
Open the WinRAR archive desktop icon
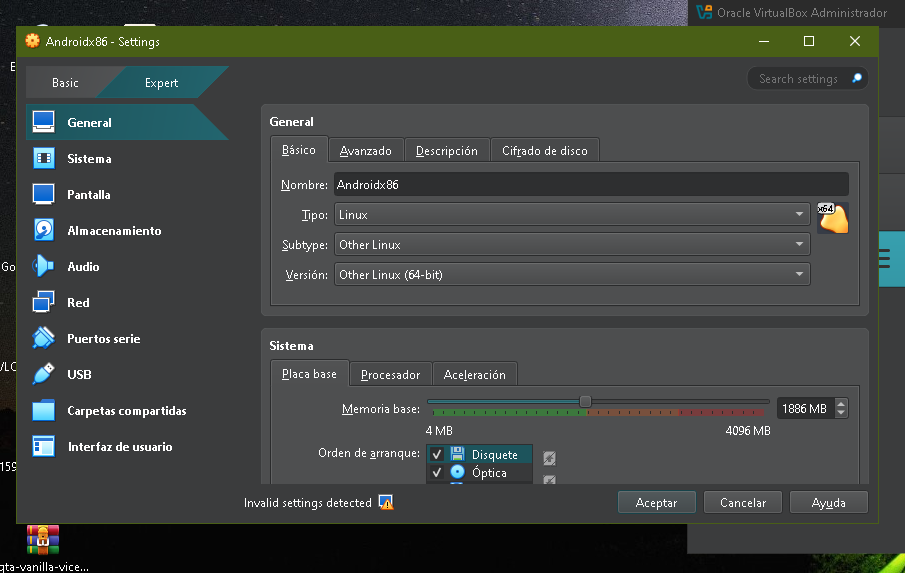pos(43,540)
